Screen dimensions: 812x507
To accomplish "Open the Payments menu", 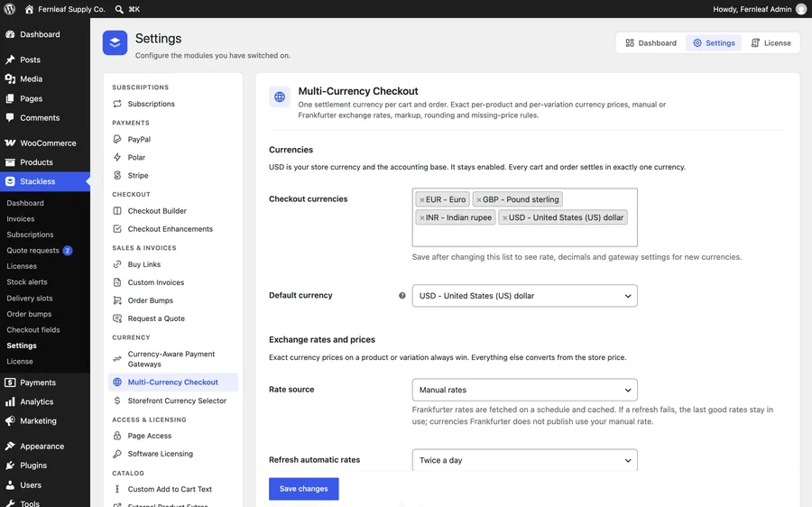I will pos(45,383).
